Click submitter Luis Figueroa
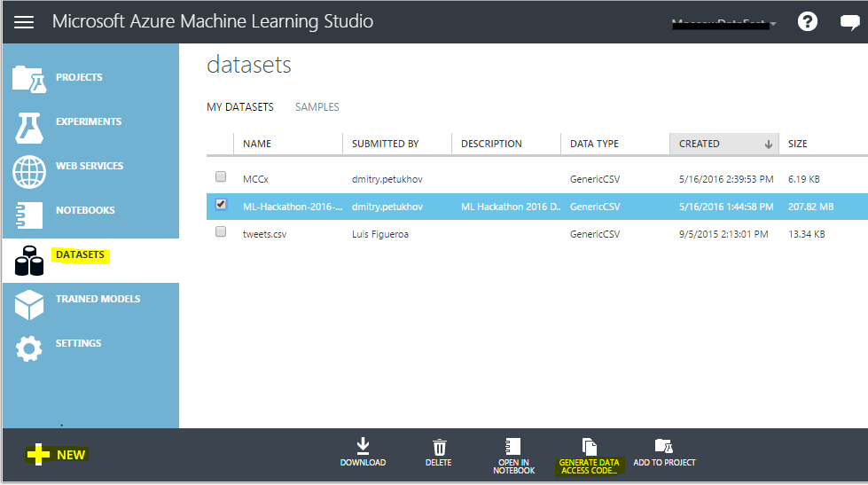Viewport: 868px width, 485px height. 380,234
